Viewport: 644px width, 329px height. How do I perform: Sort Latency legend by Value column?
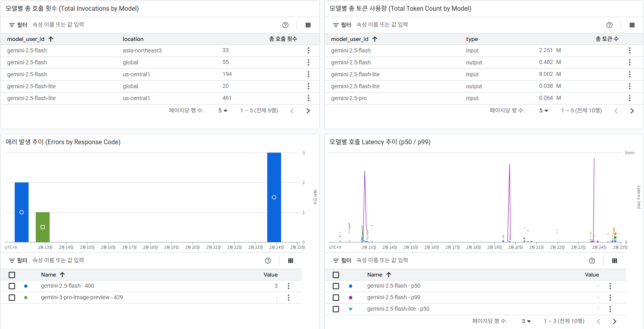coord(592,275)
